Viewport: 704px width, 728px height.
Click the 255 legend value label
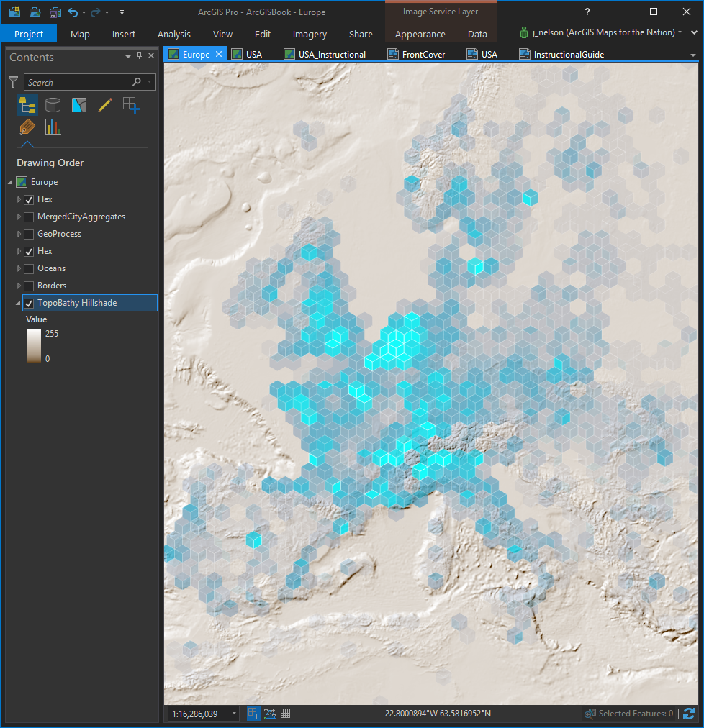[x=52, y=333]
